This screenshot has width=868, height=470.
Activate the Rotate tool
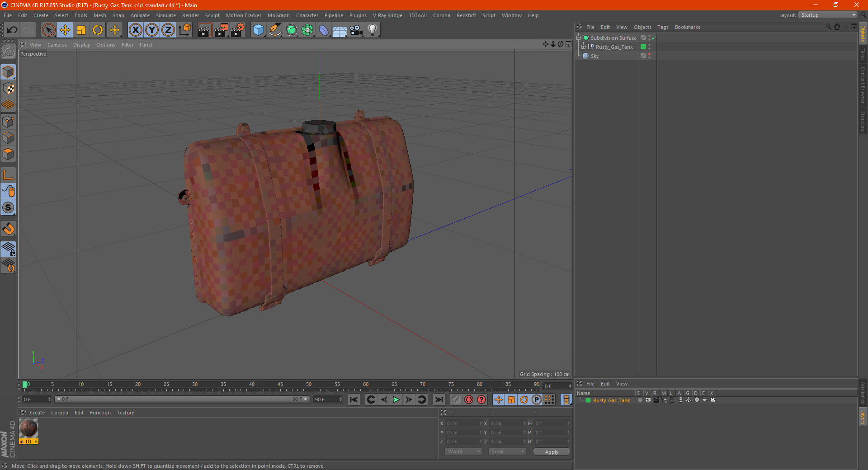pyautogui.click(x=98, y=30)
